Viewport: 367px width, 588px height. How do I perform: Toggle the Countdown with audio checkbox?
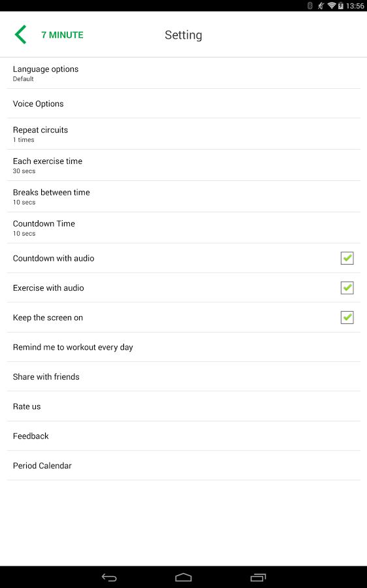point(347,258)
